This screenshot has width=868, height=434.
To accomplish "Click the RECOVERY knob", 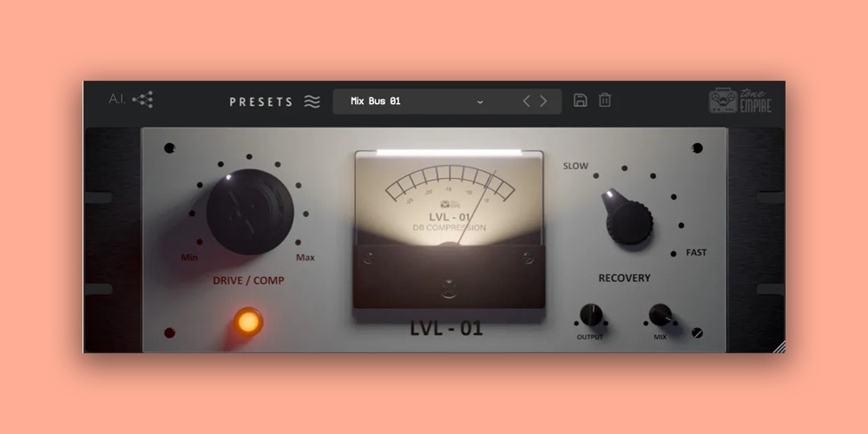I will click(x=628, y=218).
